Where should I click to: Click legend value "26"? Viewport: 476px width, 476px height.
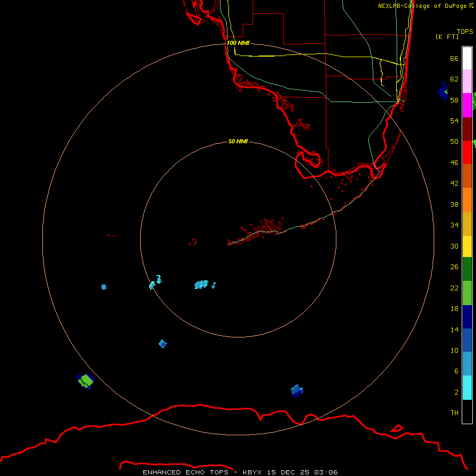454,267
